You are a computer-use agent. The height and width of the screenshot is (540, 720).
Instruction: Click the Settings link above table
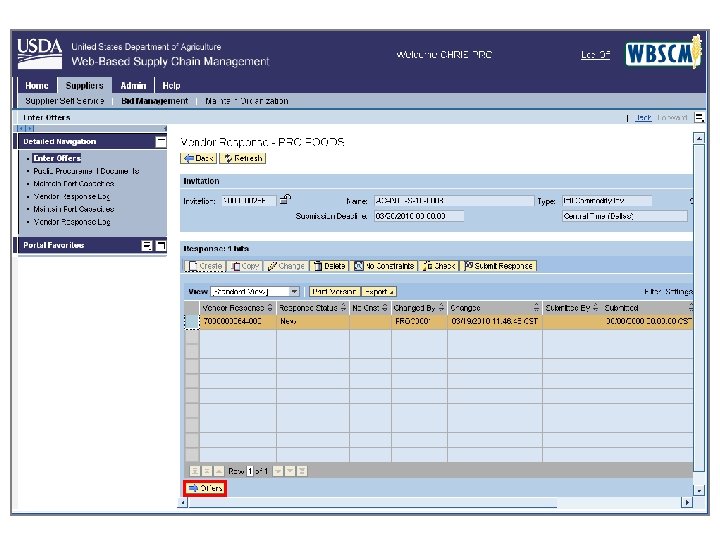tap(679, 292)
